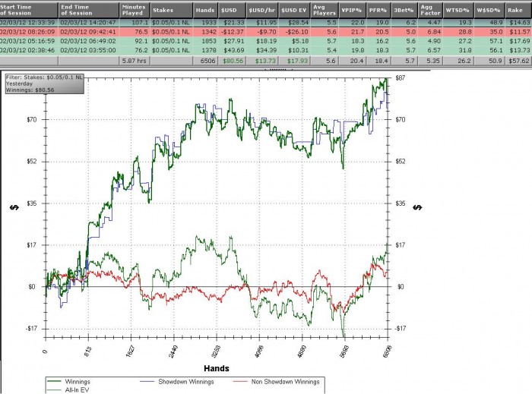The image size is (532, 394).
Task: Click the All-In EV legend entry
Action: pyautogui.click(x=68, y=390)
